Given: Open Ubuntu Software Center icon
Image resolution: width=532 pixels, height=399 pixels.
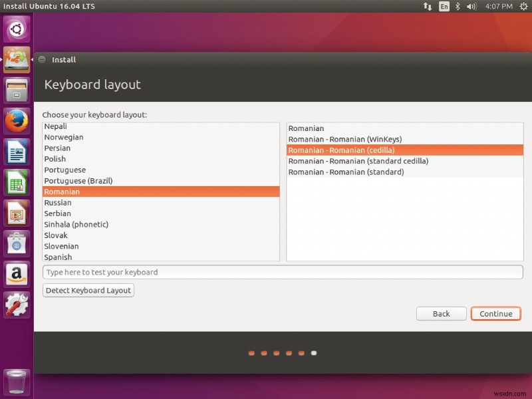Looking at the screenshot, I should pos(16,241).
